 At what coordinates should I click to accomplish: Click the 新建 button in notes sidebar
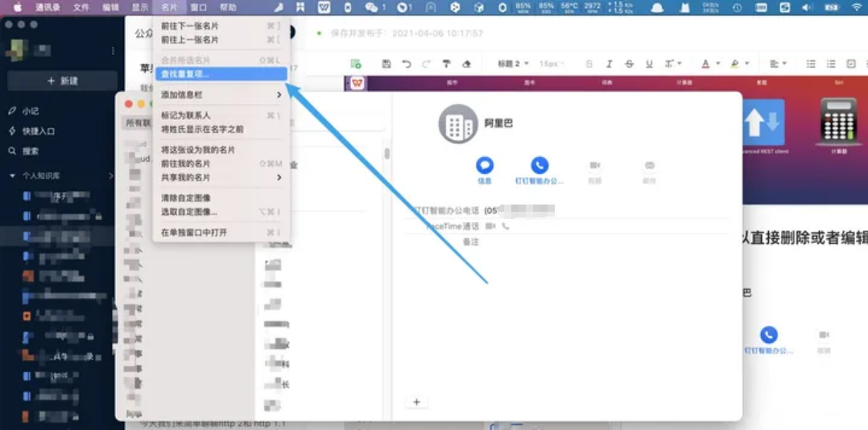click(63, 81)
